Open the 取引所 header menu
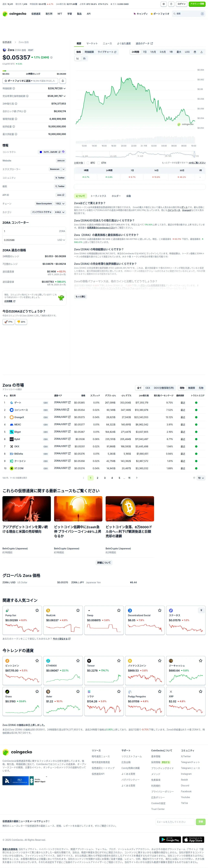Image resolution: width=208 pixels, height=868 pixels. pos(49,14)
